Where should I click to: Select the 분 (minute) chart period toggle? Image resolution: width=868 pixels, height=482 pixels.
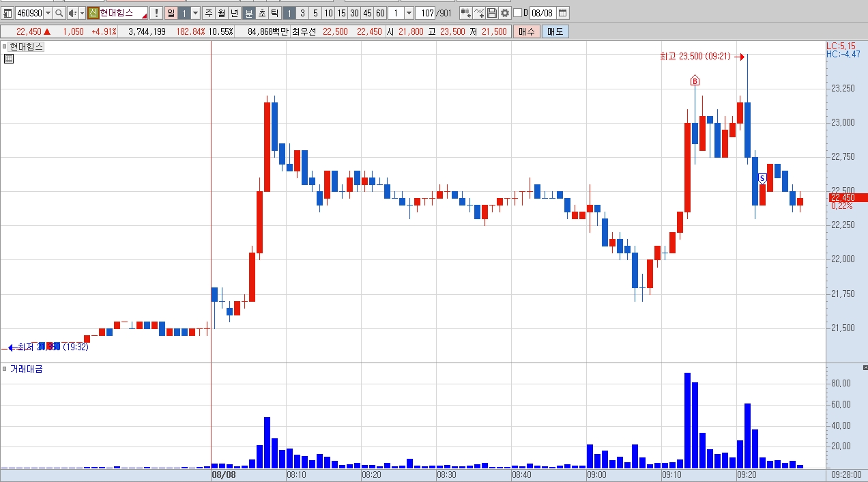point(249,13)
